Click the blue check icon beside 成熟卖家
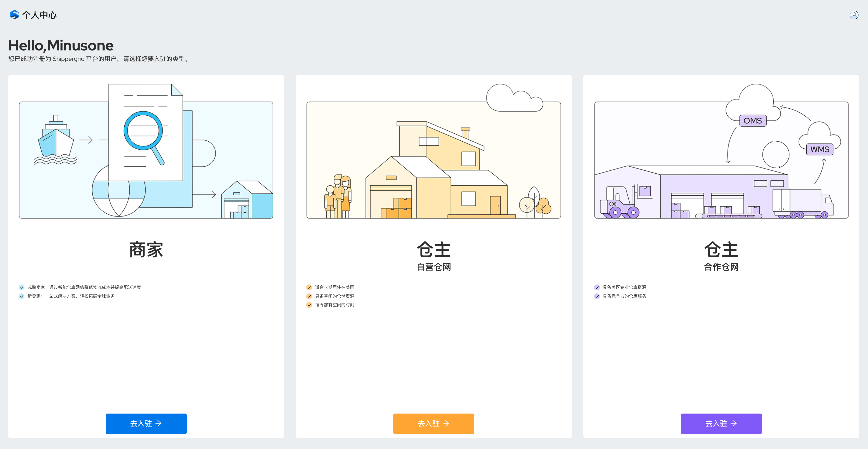 tap(22, 287)
